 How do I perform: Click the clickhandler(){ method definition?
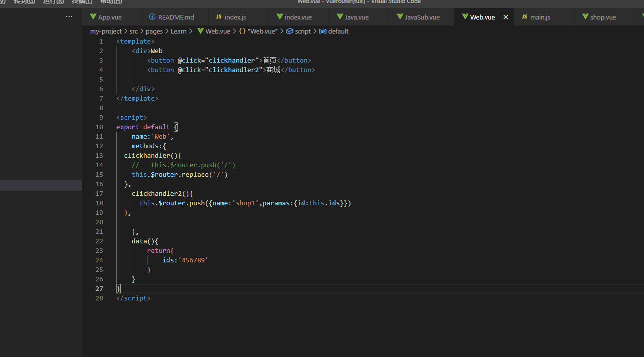[153, 156]
